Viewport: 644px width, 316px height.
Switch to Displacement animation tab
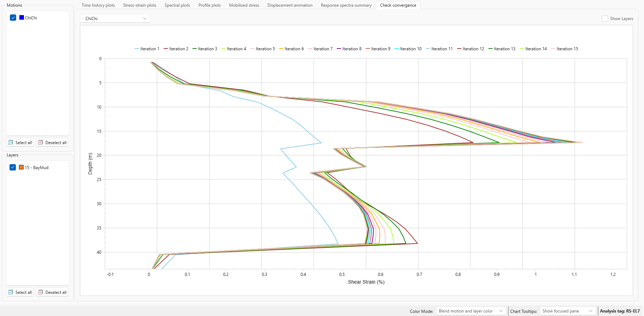pos(290,5)
